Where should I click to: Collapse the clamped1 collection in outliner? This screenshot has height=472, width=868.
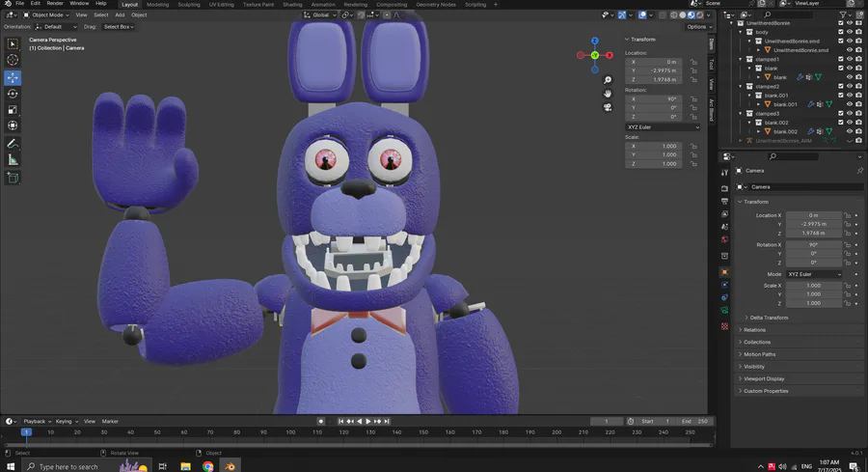click(741, 59)
